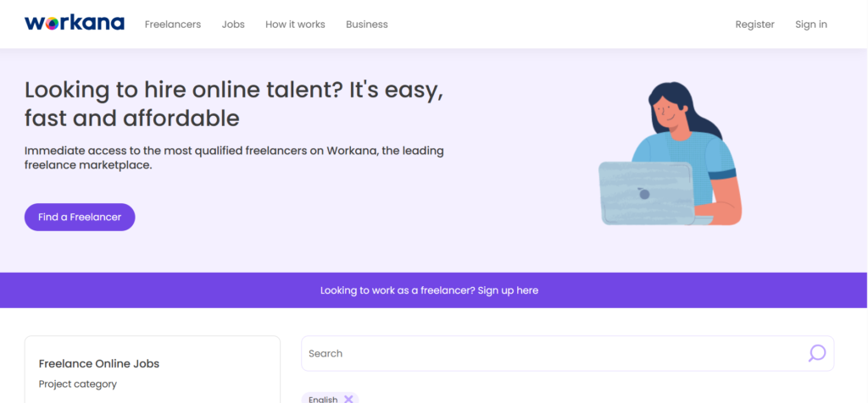Click Sign in

(811, 25)
